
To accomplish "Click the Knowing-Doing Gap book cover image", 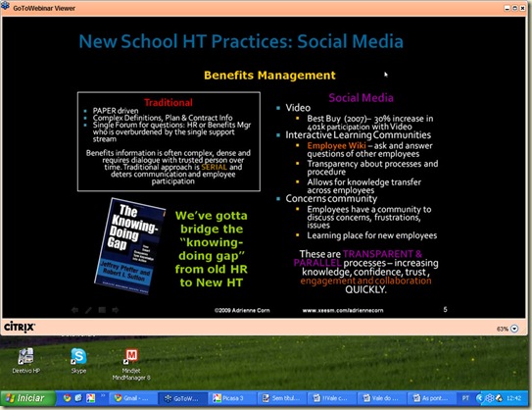I will coord(129,246).
